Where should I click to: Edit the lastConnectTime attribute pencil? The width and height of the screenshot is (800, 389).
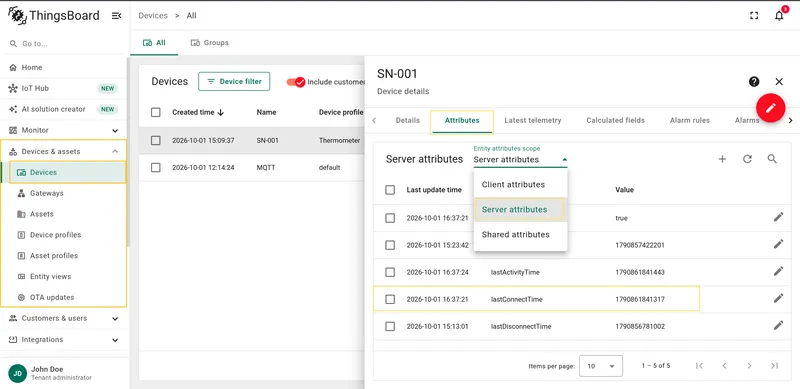(778, 299)
